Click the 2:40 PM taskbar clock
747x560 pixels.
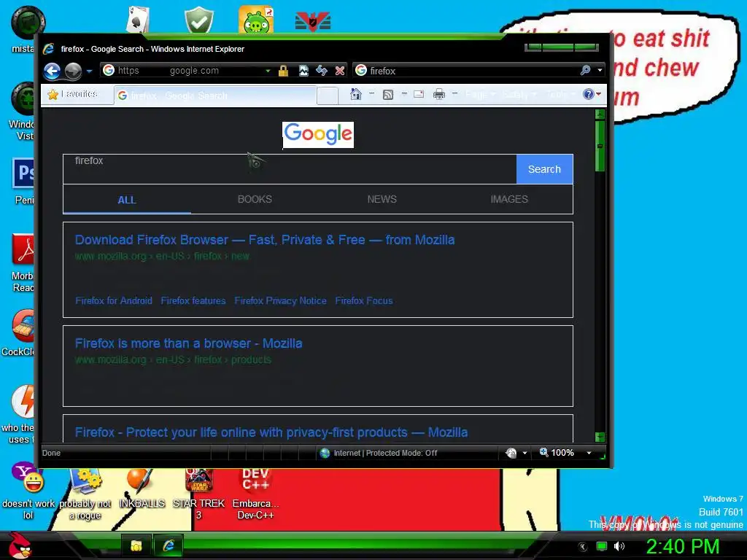[683, 546]
